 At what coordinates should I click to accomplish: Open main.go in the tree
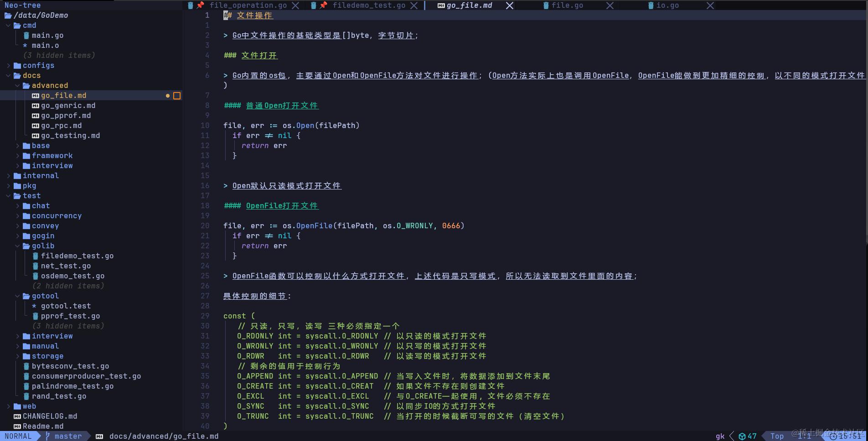tap(47, 36)
